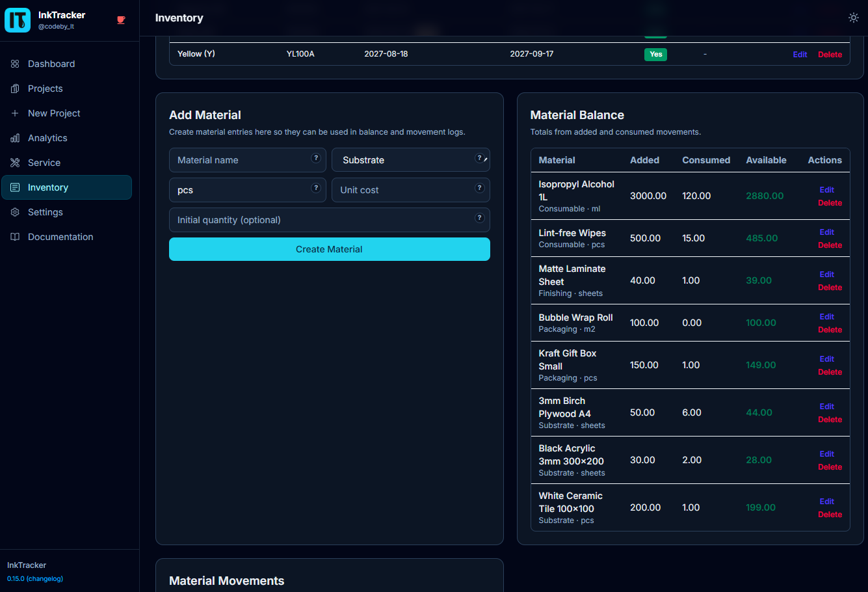Select Inventory in the sidebar
The width and height of the screenshot is (868, 592).
(66, 187)
